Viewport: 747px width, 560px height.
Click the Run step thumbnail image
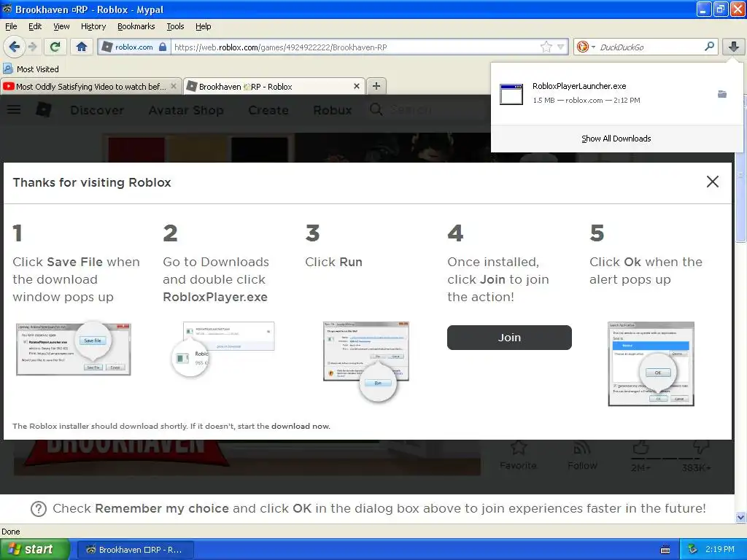click(366, 360)
